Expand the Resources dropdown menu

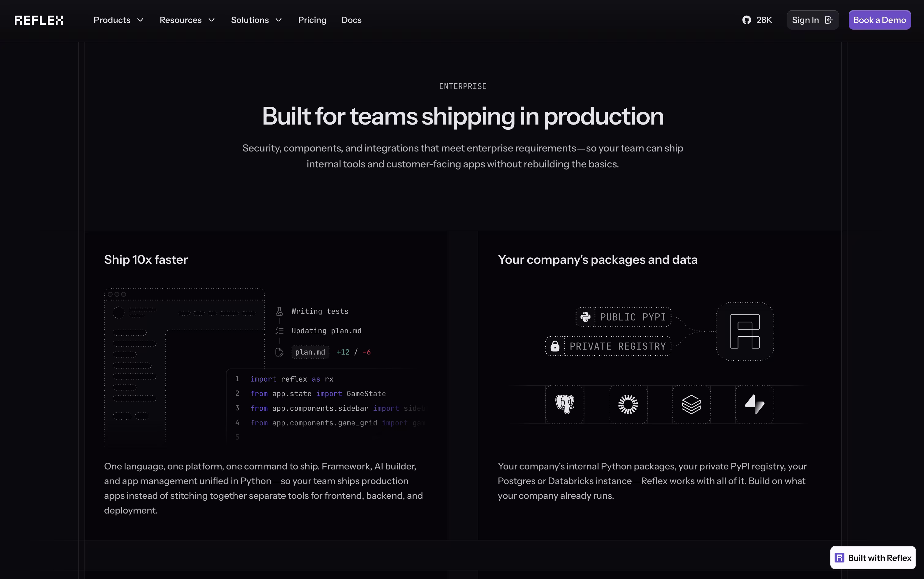(x=187, y=20)
